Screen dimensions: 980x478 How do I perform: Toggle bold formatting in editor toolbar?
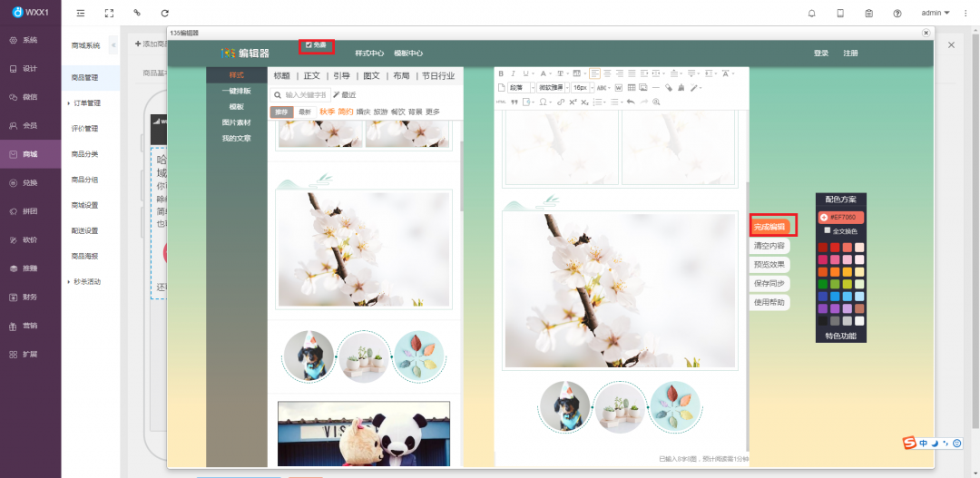click(x=501, y=73)
